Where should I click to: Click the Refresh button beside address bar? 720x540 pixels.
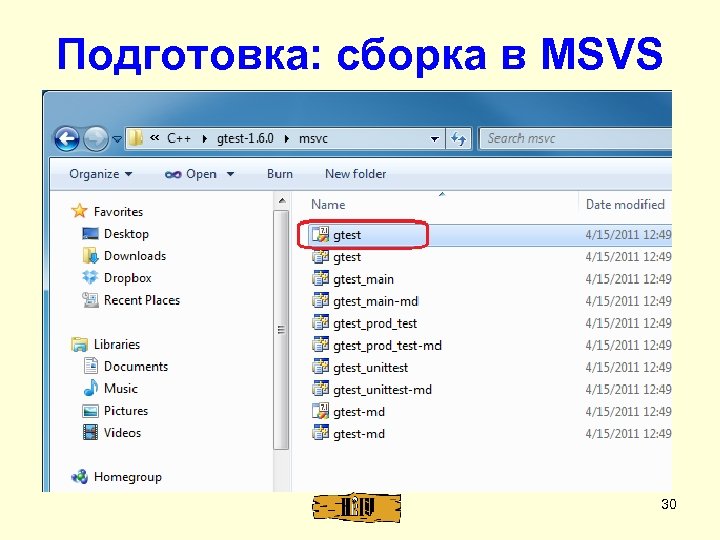click(458, 139)
